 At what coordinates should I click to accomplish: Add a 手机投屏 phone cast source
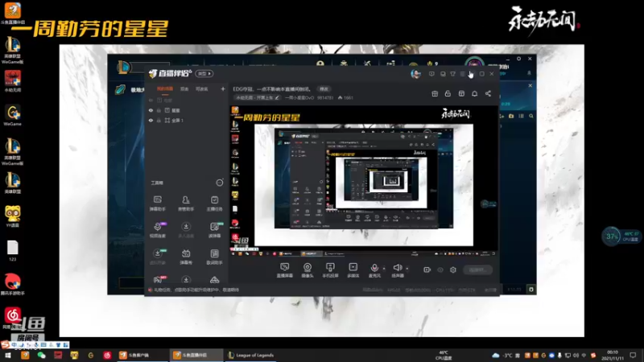point(330,270)
